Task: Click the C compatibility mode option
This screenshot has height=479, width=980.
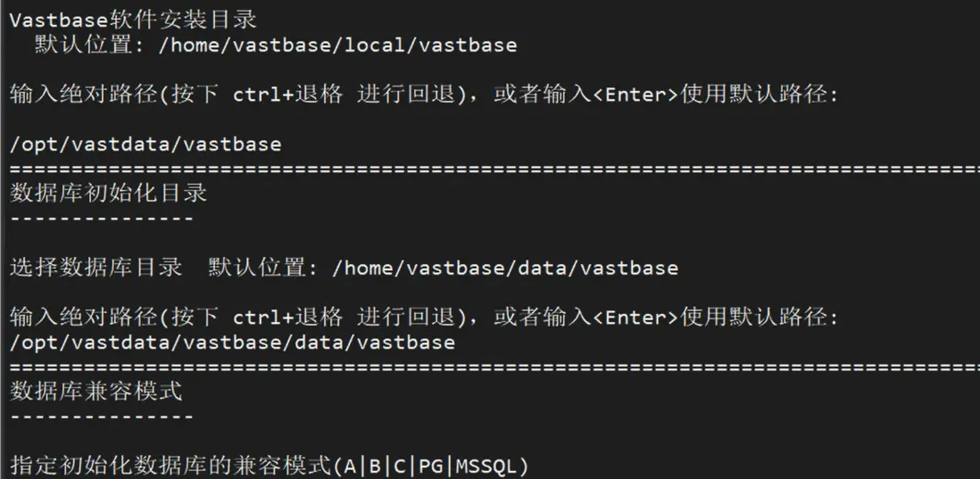Action: pos(400,466)
